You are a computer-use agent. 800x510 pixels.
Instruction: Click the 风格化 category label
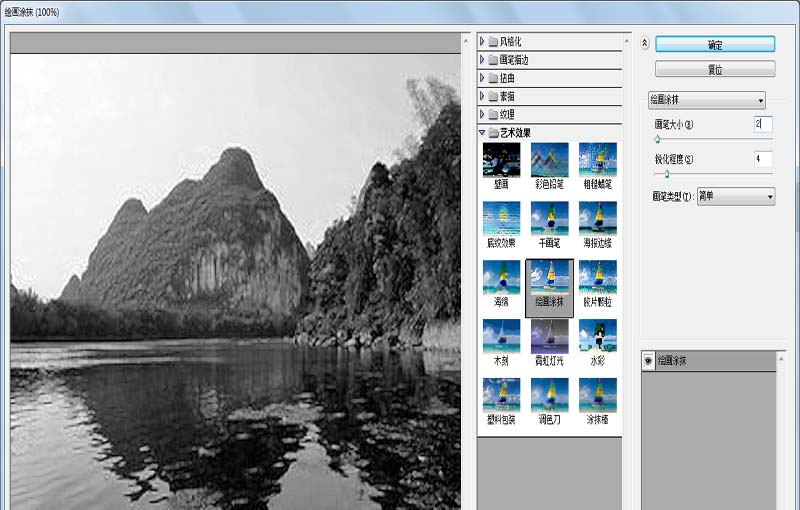pos(510,42)
